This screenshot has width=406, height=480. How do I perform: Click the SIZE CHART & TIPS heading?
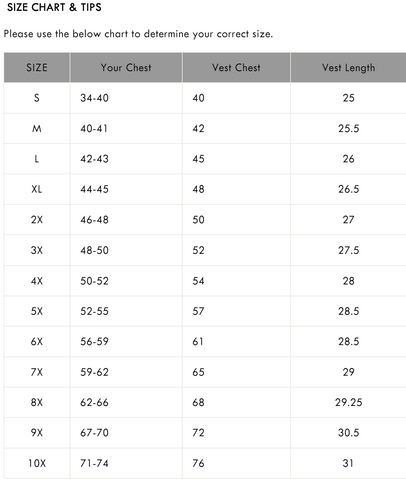pyautogui.click(x=54, y=7)
